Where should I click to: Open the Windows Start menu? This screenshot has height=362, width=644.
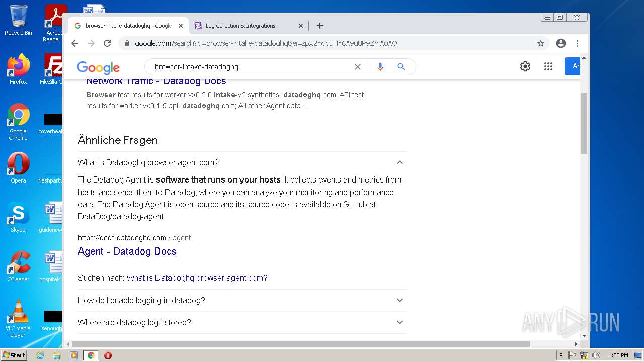click(14, 355)
